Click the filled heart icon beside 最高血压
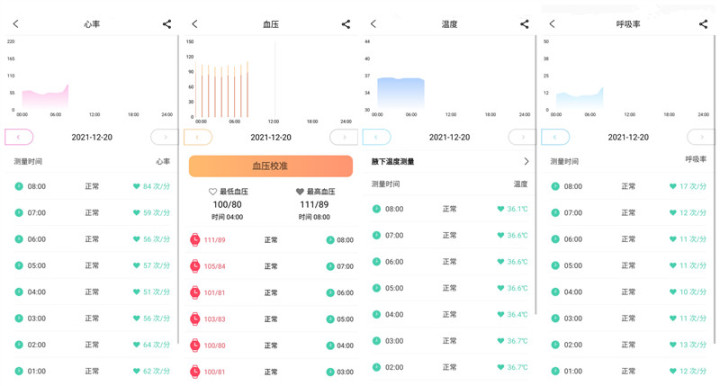Image resolution: width=720 pixels, height=386 pixels. pyautogui.click(x=300, y=191)
